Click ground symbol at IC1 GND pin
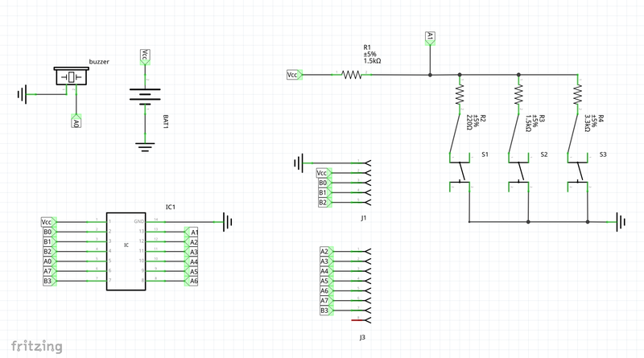This screenshot has height=358, width=644. tap(228, 221)
